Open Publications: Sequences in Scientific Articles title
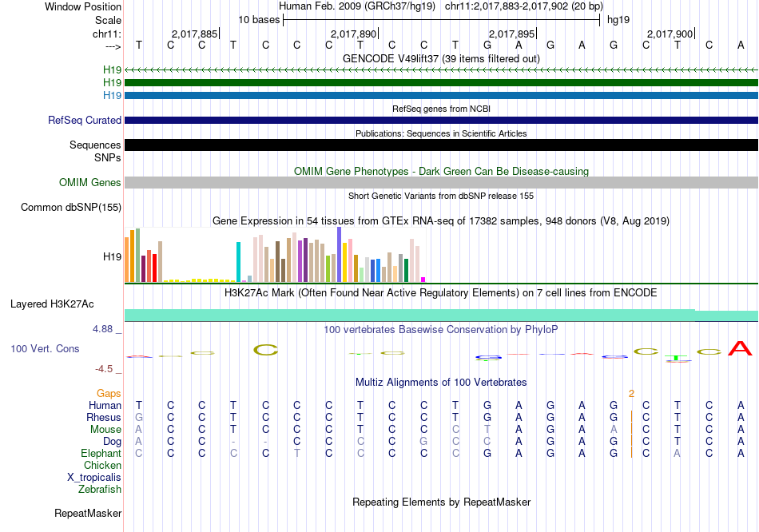This screenshot has width=759, height=532. [441, 133]
